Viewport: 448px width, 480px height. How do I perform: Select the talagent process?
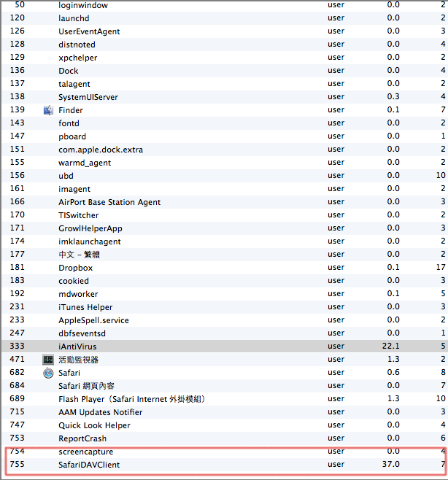coord(74,84)
